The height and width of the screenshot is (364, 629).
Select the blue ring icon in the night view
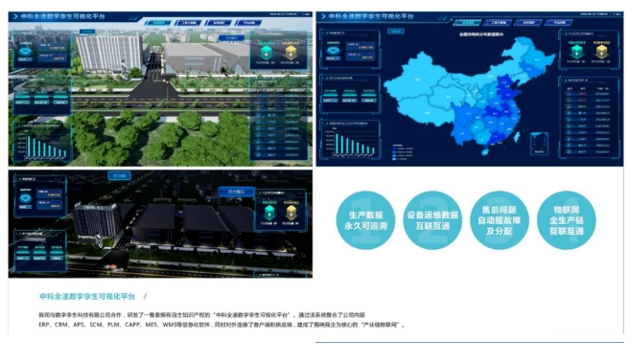(x=25, y=198)
